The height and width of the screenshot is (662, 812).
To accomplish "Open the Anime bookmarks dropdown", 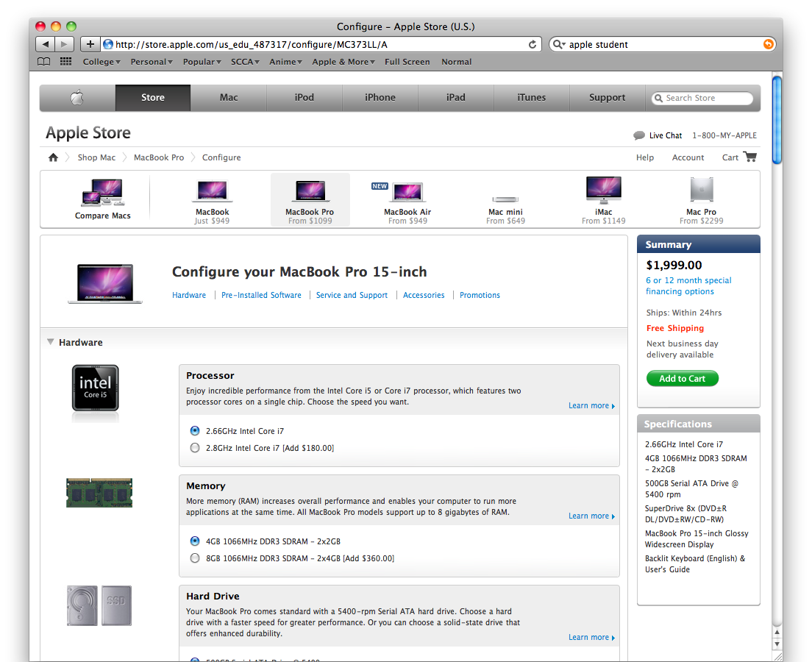I will click(x=286, y=62).
